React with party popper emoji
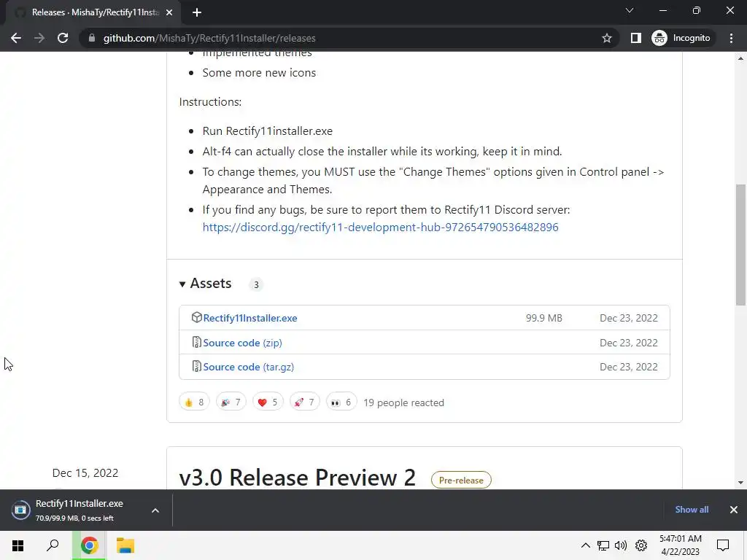Screen dimensions: 747x560 pos(231,402)
